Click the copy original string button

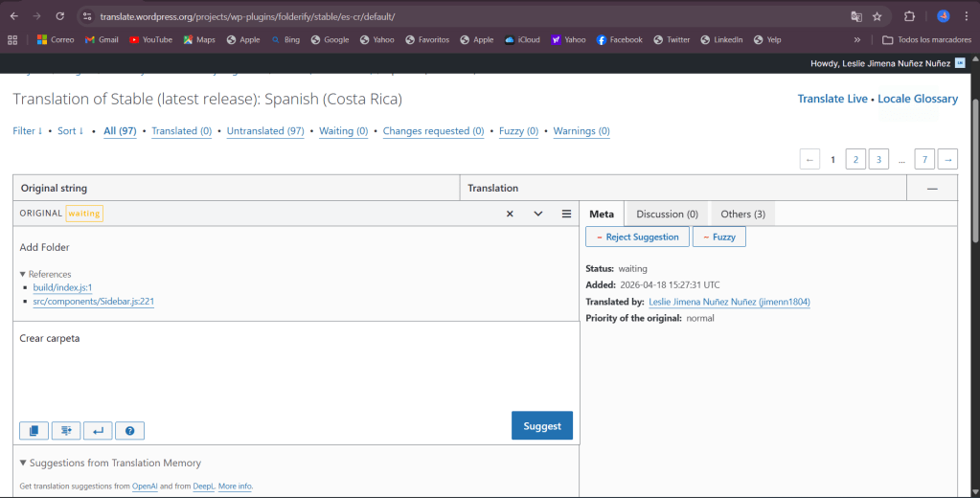pos(34,431)
